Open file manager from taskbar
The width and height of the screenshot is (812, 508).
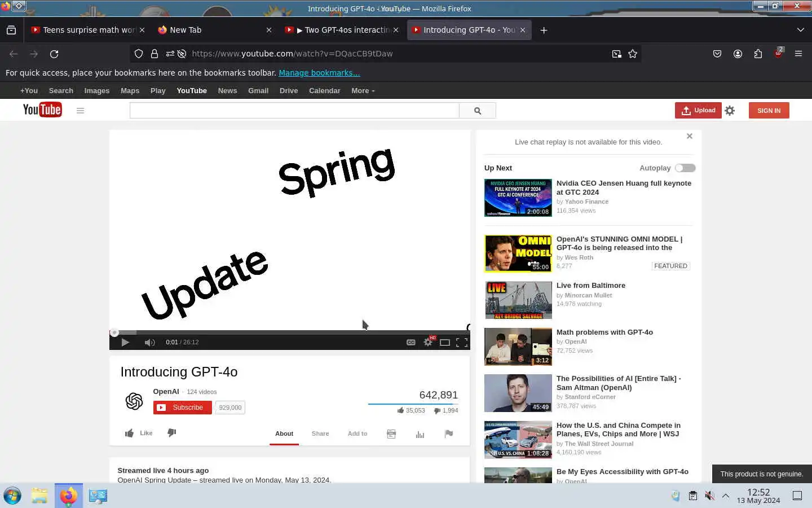[39, 496]
